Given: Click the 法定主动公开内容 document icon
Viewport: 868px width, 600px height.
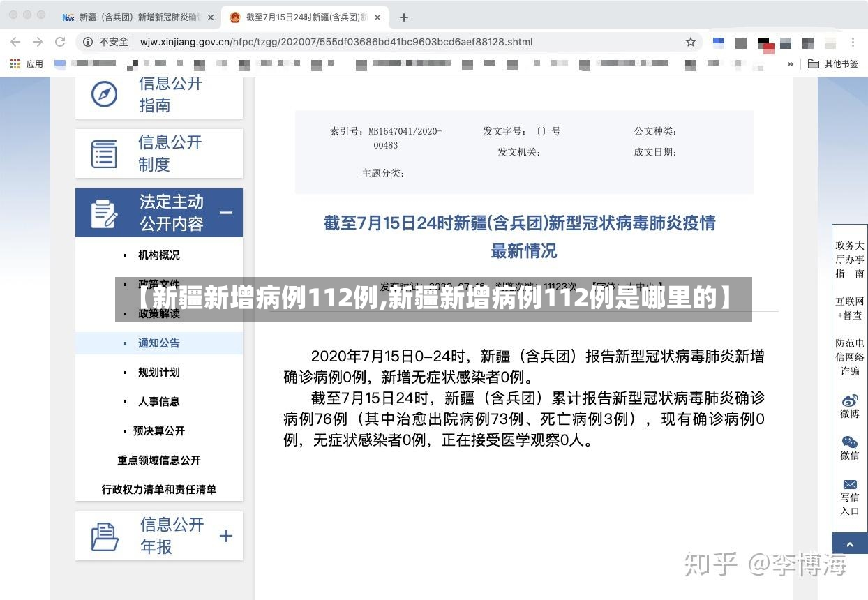Looking at the screenshot, I should tap(105, 213).
